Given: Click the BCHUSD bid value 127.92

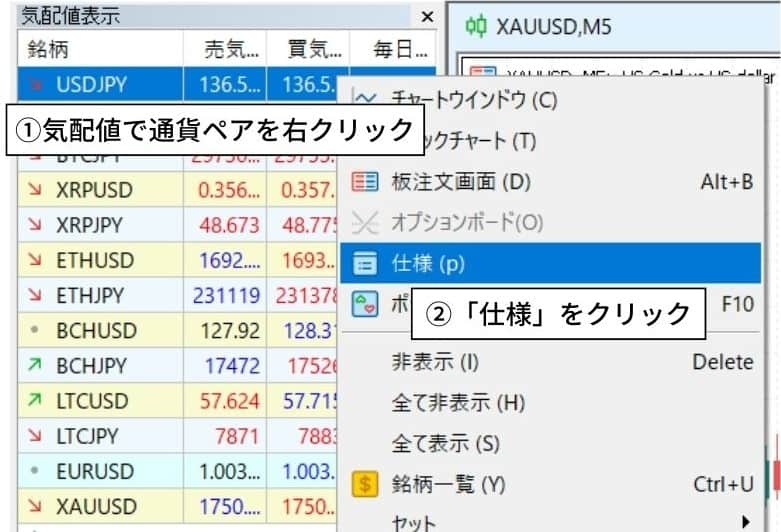Looking at the screenshot, I should (x=230, y=331).
